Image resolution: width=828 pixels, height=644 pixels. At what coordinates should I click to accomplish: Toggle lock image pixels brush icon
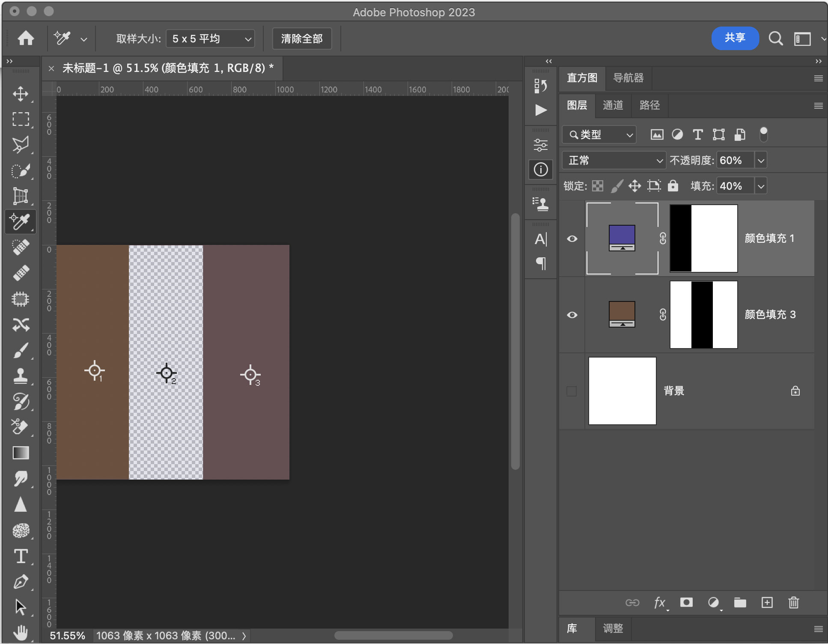coord(617,186)
